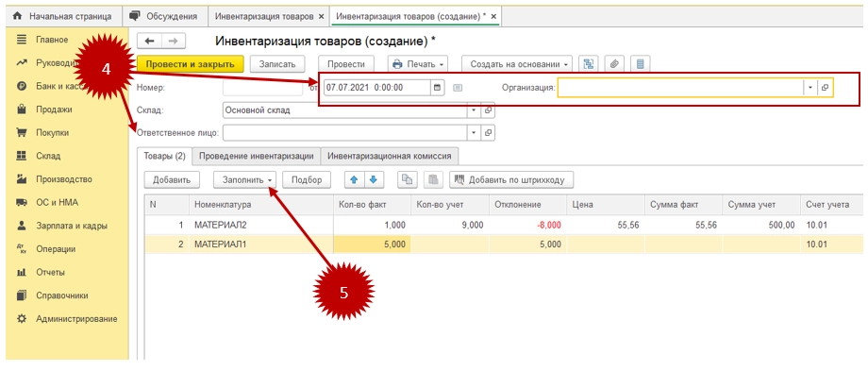The height and width of the screenshot is (371, 868).
Task: Click comment icon next to date field
Action: [x=458, y=88]
